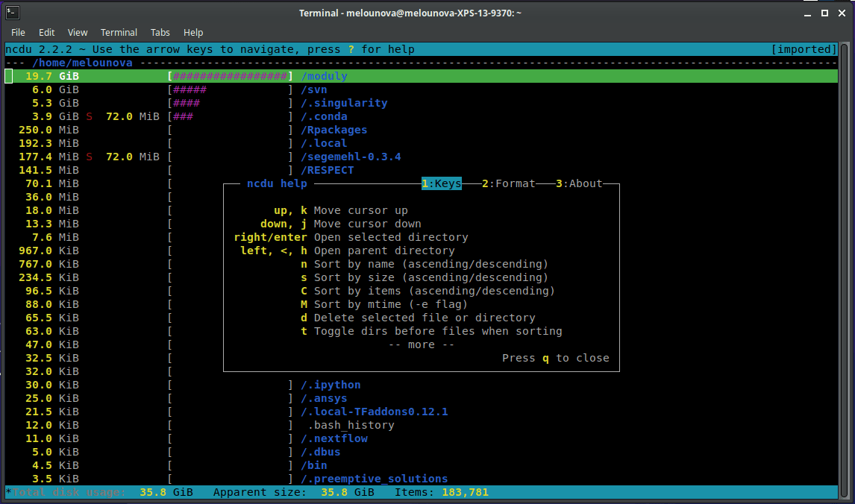Click the /.nextflow directory entry
Viewport: 855px width, 504px height.
click(334, 438)
